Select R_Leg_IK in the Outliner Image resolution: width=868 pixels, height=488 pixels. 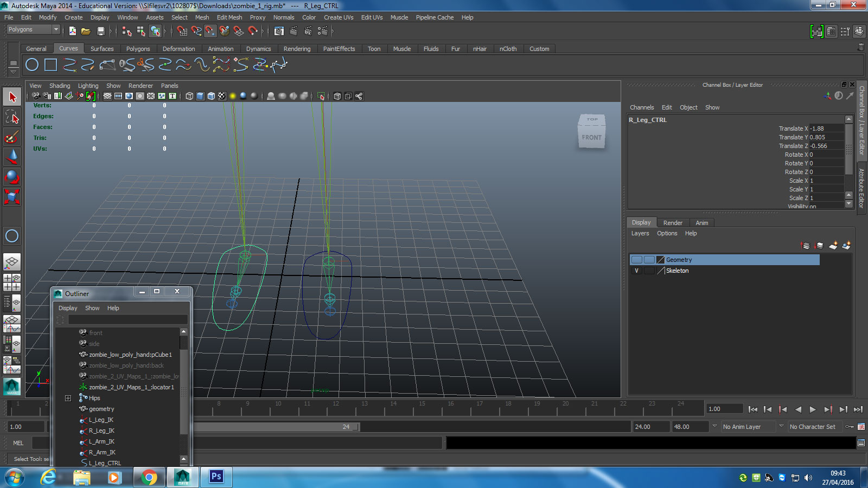(x=101, y=431)
